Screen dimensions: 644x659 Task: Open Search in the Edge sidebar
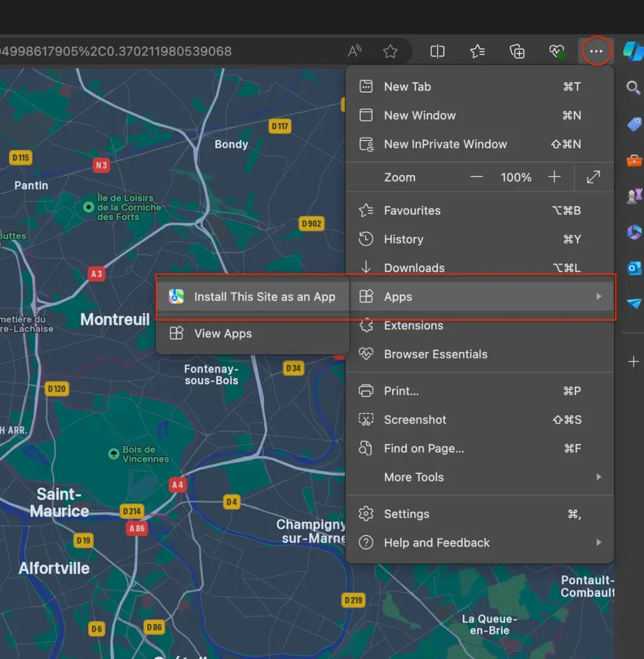(634, 88)
